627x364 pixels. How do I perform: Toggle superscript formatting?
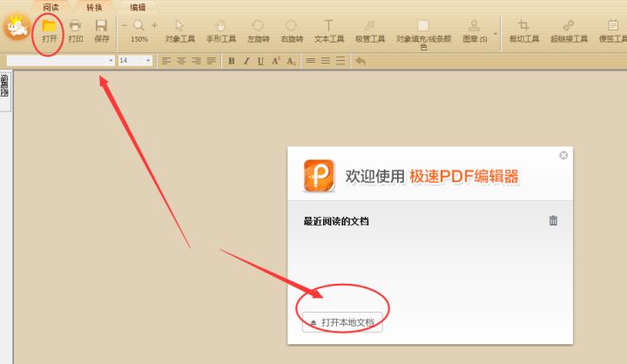pyautogui.click(x=275, y=61)
